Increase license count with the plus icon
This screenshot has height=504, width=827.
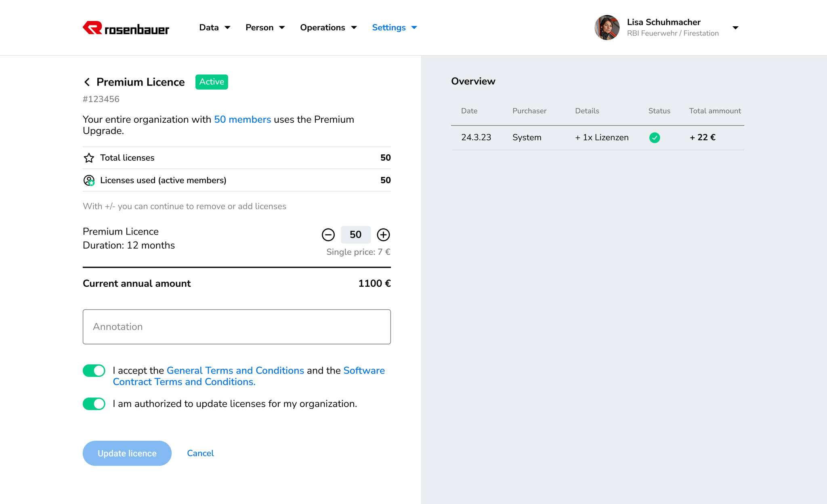pyautogui.click(x=383, y=235)
